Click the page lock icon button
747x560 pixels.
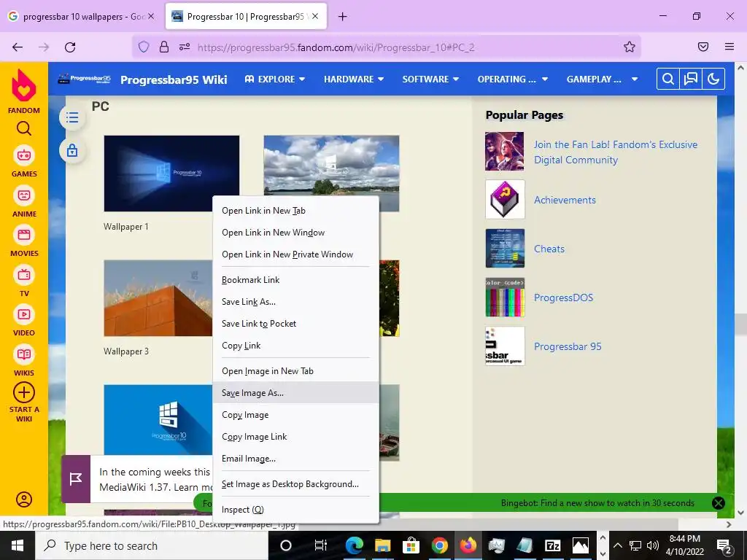(72, 150)
